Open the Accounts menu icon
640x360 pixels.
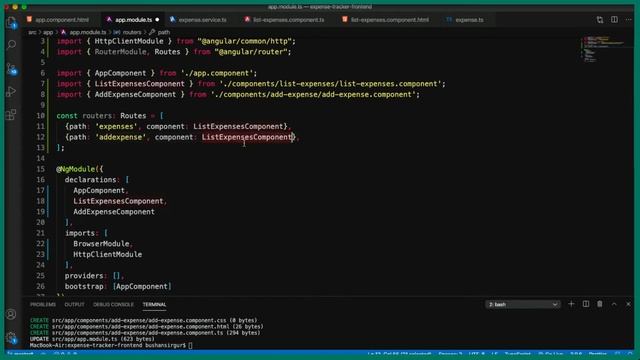click(11, 314)
